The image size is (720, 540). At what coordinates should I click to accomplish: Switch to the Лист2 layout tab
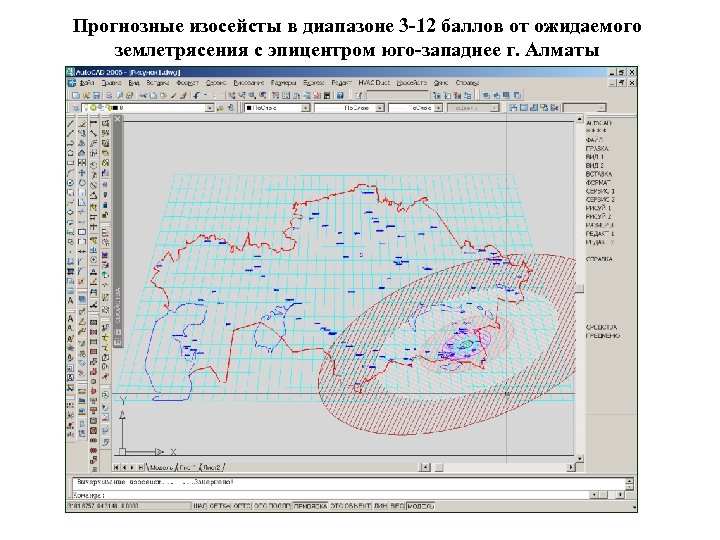(212, 467)
